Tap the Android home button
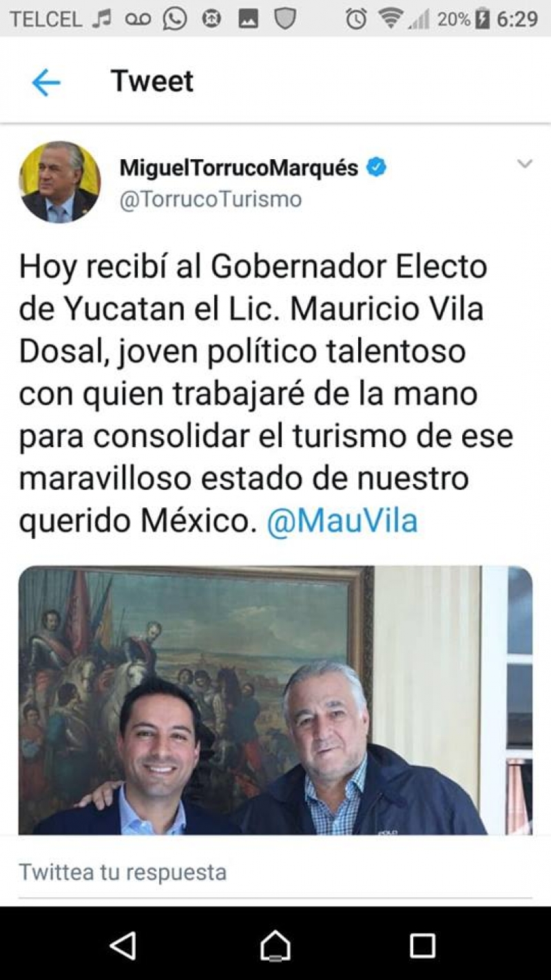 [x=275, y=946]
